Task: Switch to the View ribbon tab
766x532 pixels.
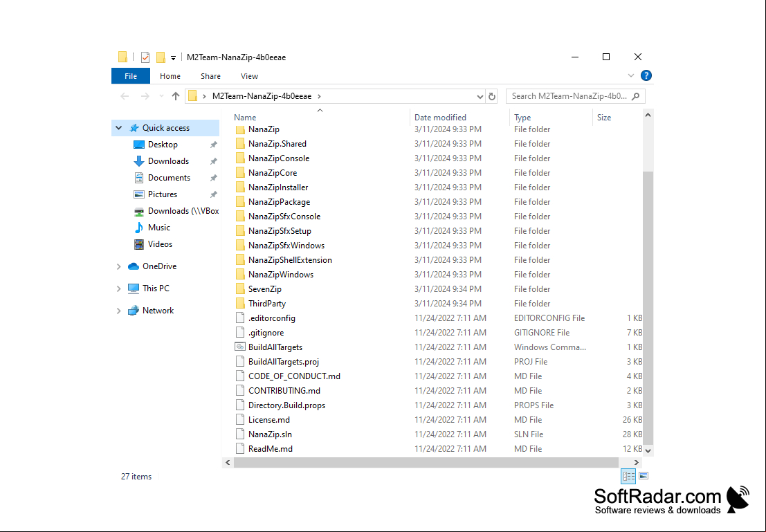Action: click(249, 76)
